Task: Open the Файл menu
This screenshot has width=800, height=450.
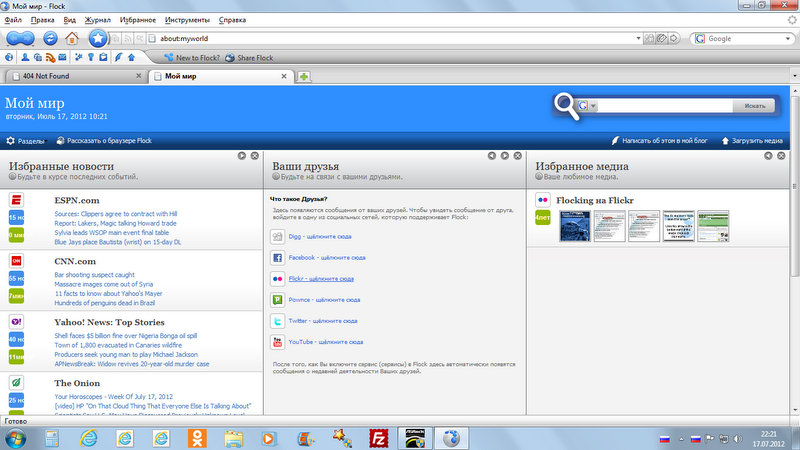Action: point(13,20)
